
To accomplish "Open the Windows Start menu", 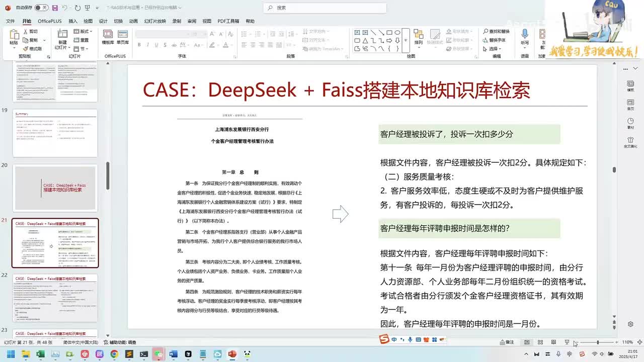I will tap(11, 354).
